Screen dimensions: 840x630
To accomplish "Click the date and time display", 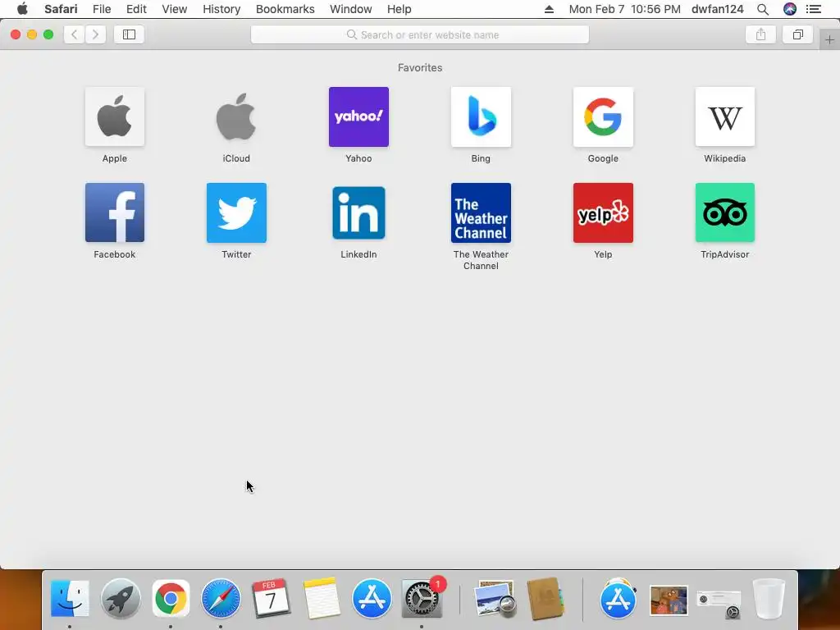I will coord(624,9).
